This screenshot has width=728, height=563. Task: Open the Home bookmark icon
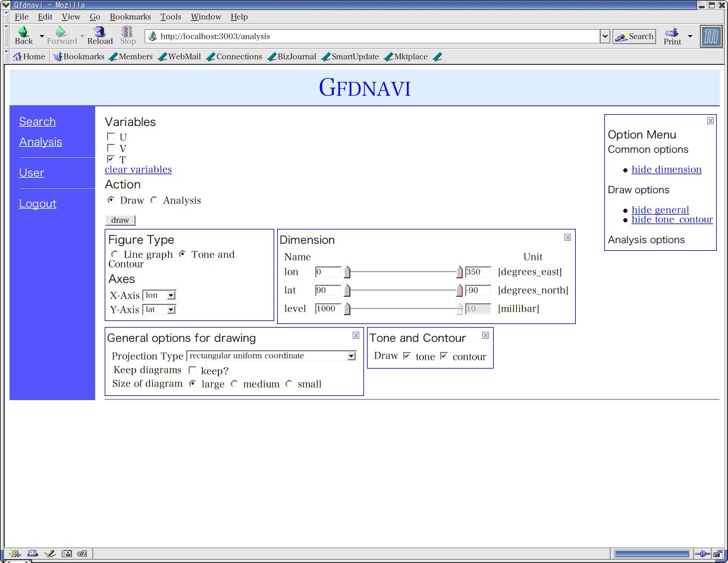pyautogui.click(x=17, y=56)
